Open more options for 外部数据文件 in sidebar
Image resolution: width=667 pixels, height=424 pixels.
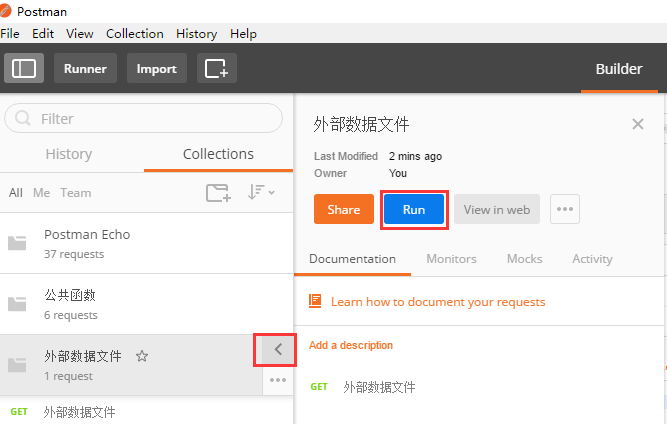pyautogui.click(x=278, y=380)
